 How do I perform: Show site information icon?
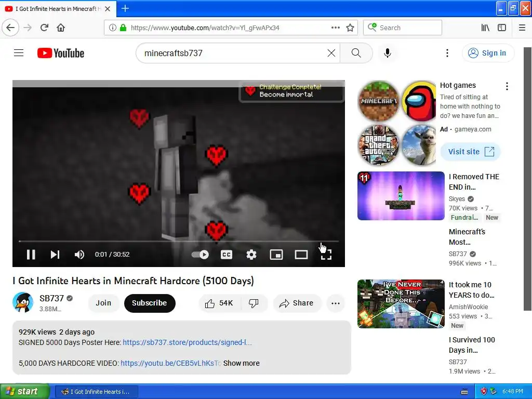point(113,28)
